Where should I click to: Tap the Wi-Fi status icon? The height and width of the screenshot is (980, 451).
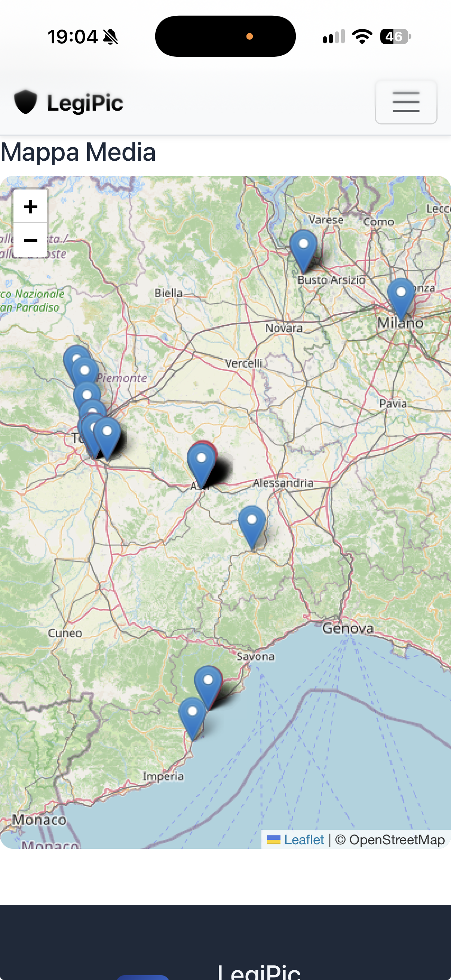tap(362, 37)
